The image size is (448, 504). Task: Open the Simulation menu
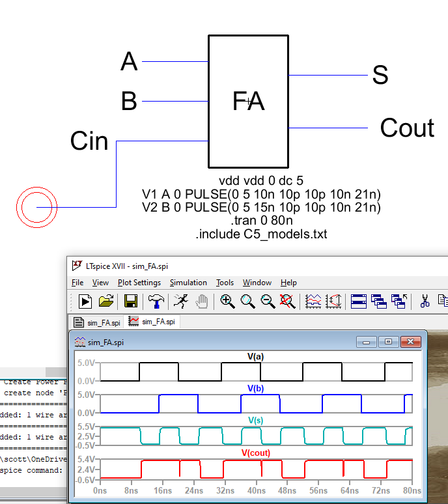pos(188,283)
